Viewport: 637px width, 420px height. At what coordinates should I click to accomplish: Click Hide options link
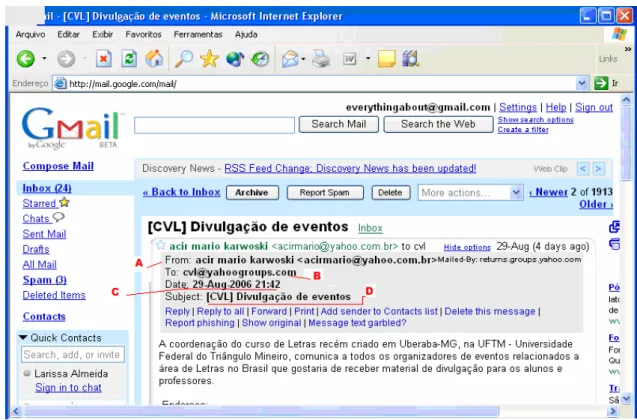tap(467, 247)
